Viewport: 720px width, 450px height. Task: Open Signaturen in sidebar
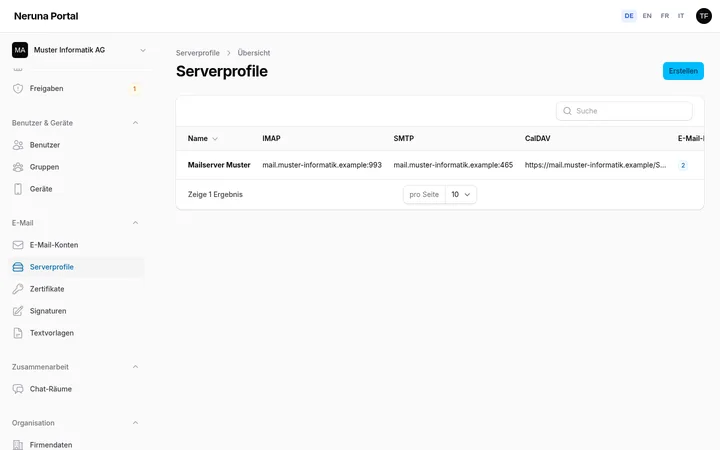(x=76, y=311)
